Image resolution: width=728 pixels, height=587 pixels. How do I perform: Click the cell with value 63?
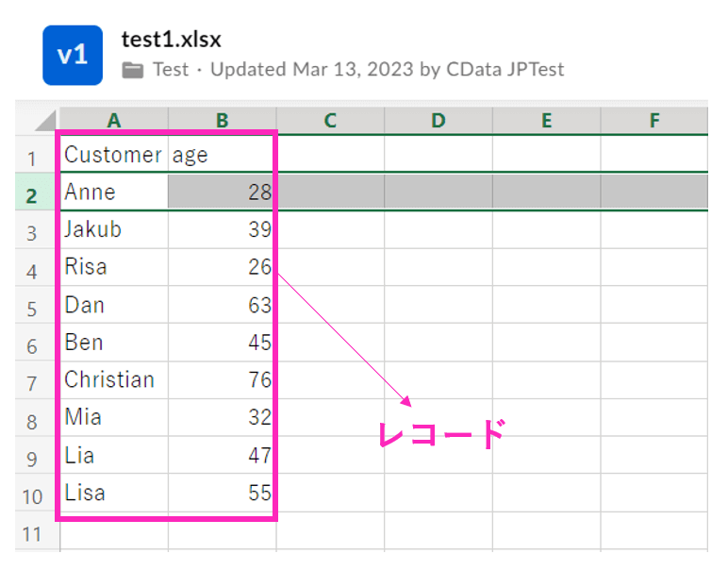click(222, 306)
